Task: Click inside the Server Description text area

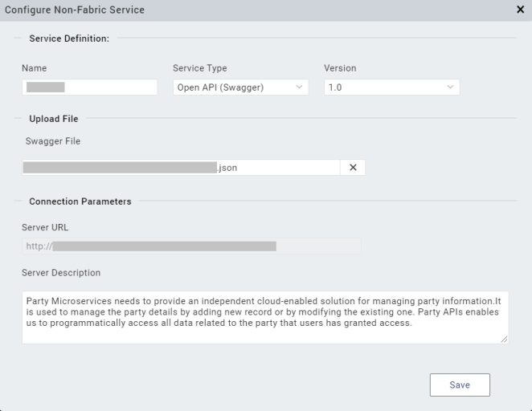Action: [264, 317]
